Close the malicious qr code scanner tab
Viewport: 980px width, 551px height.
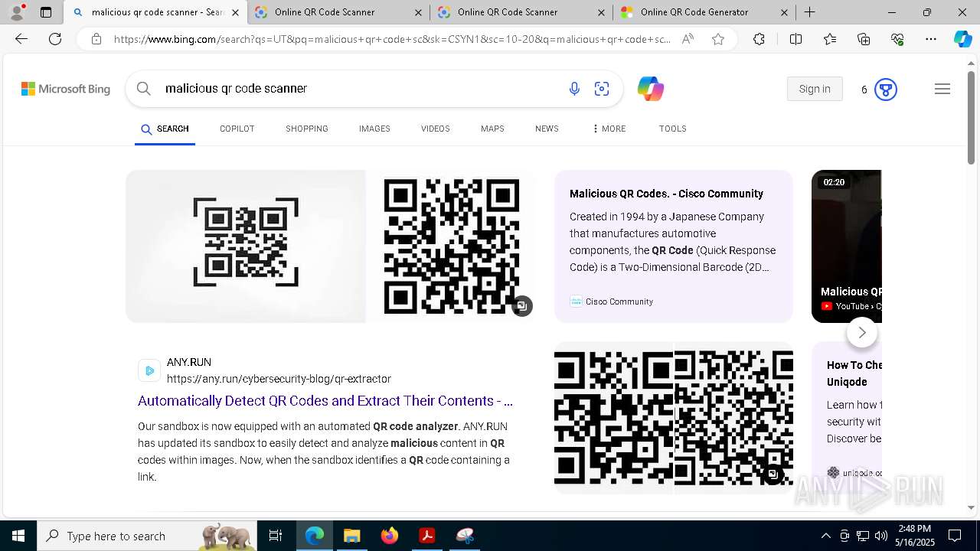(235, 12)
